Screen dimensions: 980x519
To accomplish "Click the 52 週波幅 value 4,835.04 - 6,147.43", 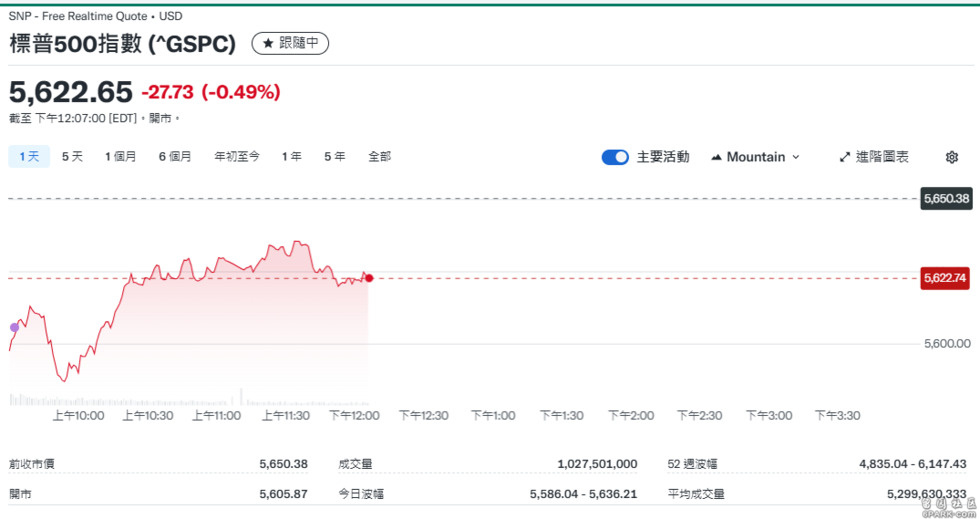I will [x=912, y=464].
